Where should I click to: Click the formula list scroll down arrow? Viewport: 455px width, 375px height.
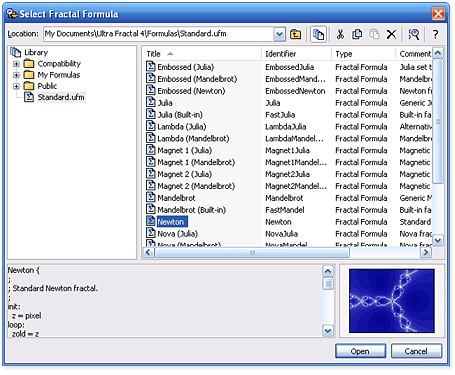pos(438,240)
